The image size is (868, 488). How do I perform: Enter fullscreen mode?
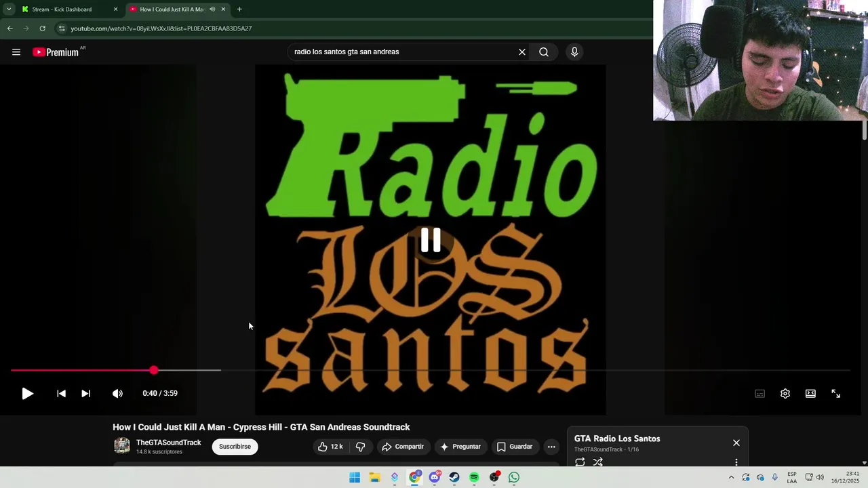836,394
